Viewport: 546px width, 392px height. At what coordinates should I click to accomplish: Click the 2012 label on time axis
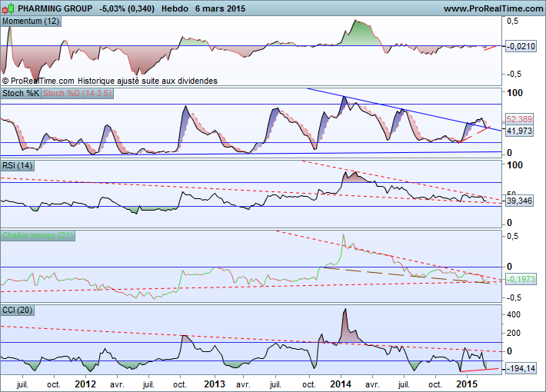click(x=85, y=383)
